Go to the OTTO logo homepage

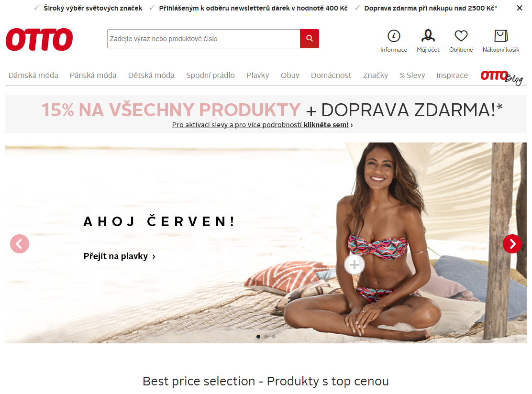[39, 39]
